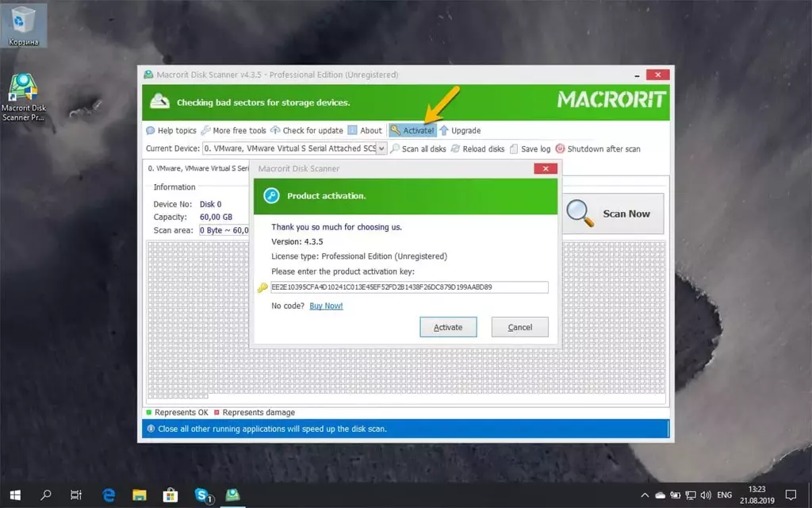
Task: Open Microsoft Store from taskbar
Action: pyautogui.click(x=170, y=495)
